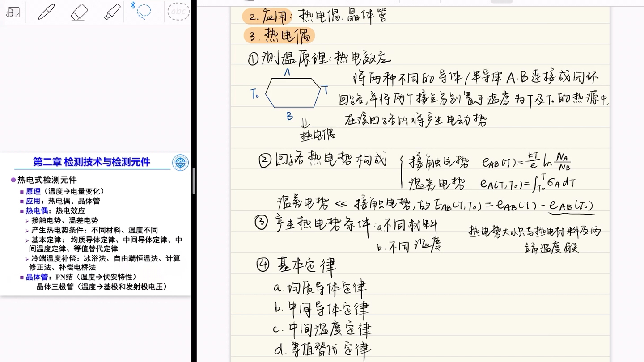Viewport: 644px width, 362px height.
Task: Click the hexagon thermocouple loop diagram
Action: pos(293,93)
